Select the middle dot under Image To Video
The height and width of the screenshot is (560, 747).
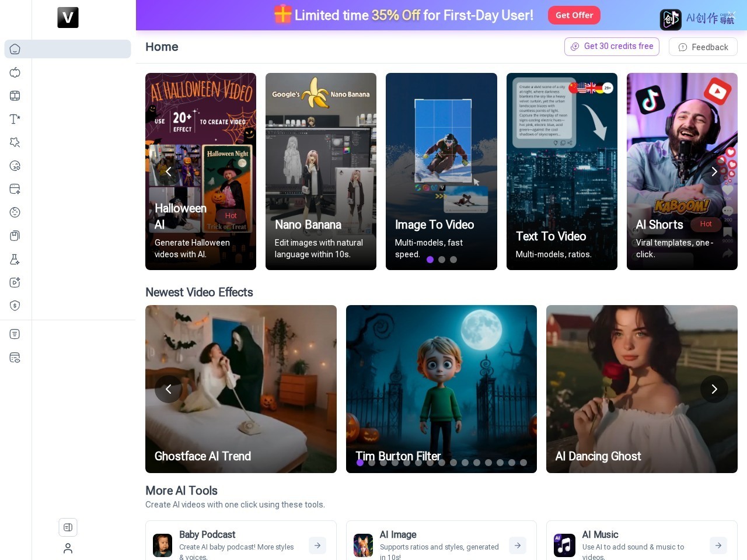coord(442,260)
